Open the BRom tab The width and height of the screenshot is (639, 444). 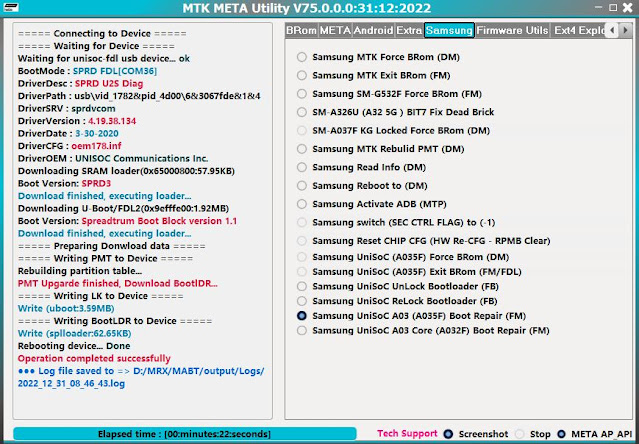coord(301,31)
